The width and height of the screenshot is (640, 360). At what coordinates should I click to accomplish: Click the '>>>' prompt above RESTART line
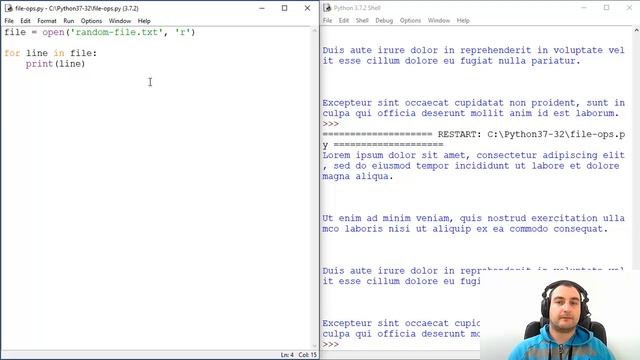330,124
